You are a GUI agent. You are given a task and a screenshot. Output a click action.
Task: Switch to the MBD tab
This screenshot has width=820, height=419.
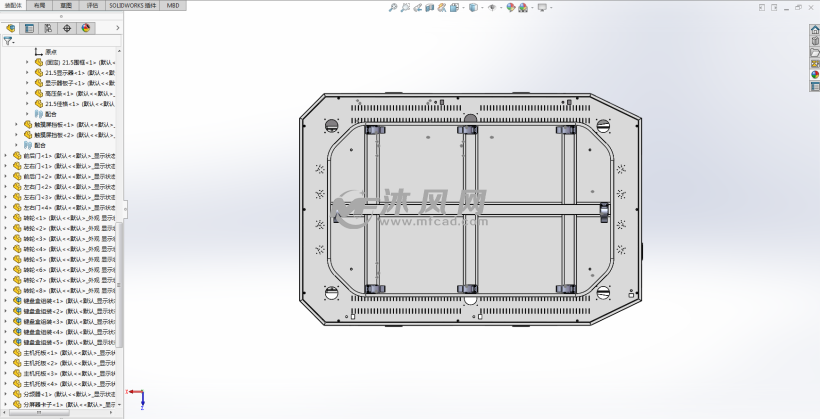(x=173, y=5)
